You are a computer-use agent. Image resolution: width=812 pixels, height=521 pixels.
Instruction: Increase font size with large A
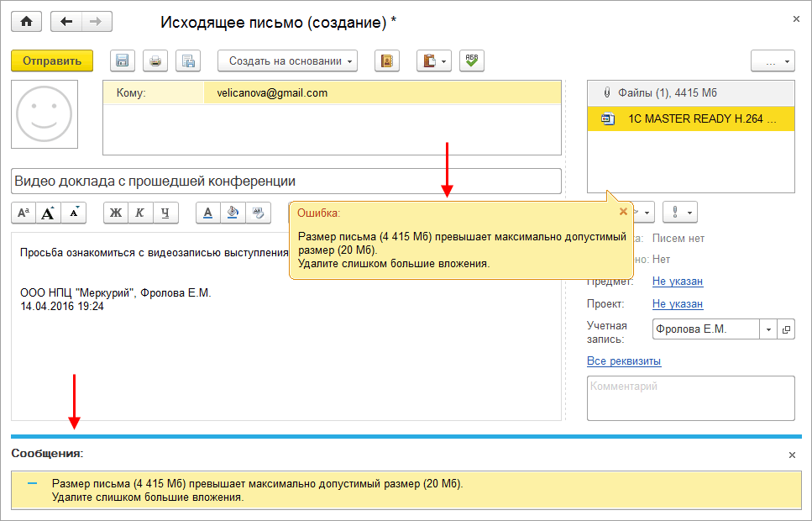point(48,213)
